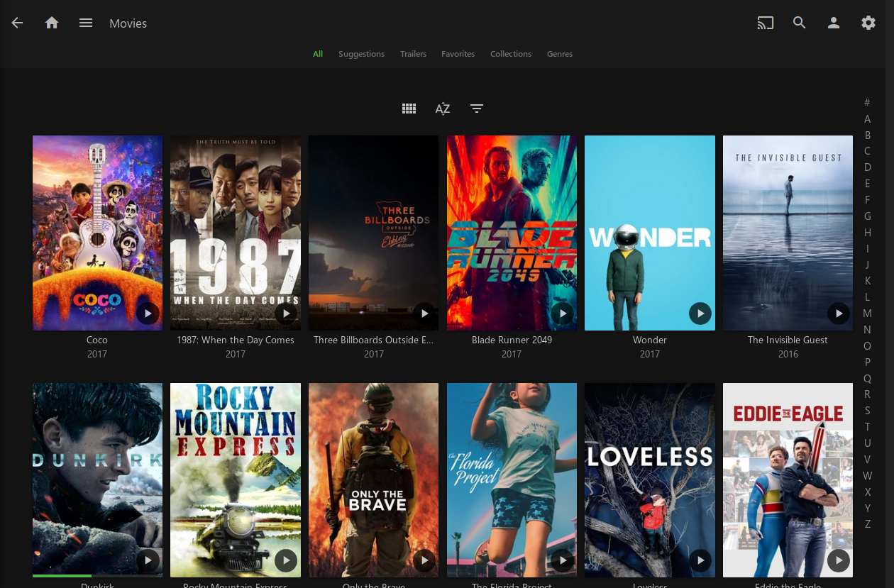Open the filter options panel

tap(476, 108)
